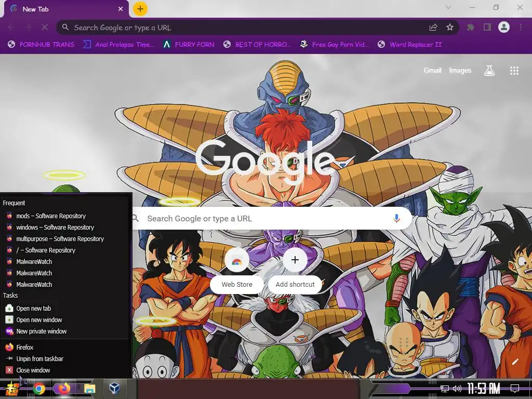Click the Chrome taskbar icon
This screenshot has height=399, width=532.
[39, 389]
